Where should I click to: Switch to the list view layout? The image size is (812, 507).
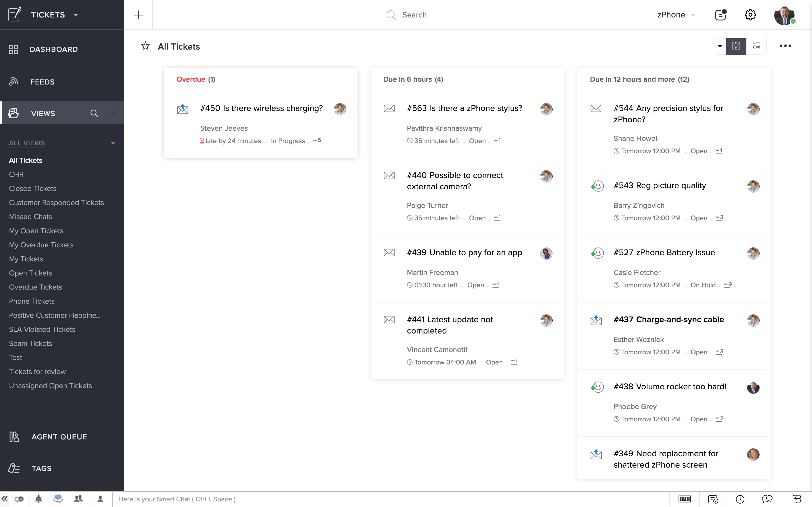tap(756, 46)
